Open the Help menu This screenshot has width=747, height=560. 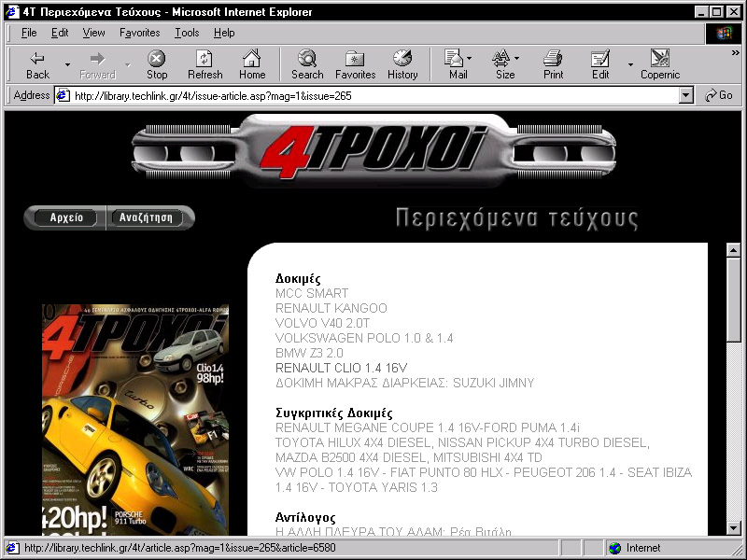click(x=224, y=33)
